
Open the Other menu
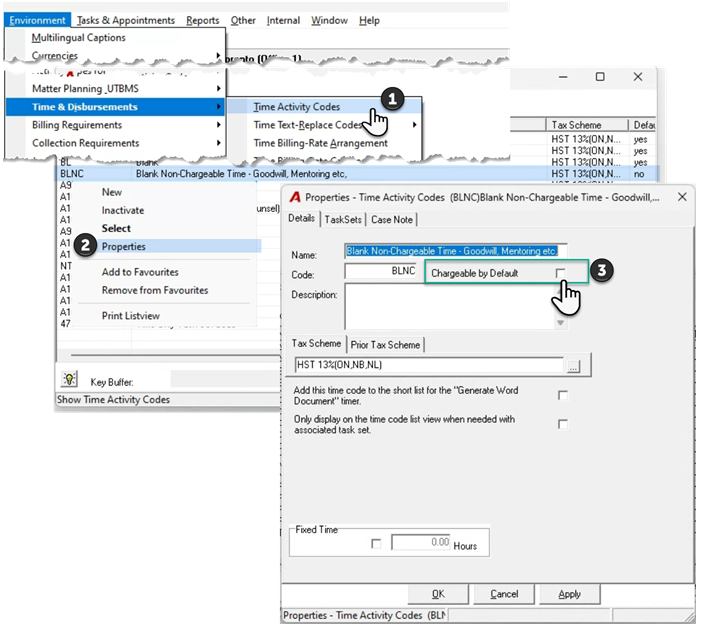tap(243, 20)
